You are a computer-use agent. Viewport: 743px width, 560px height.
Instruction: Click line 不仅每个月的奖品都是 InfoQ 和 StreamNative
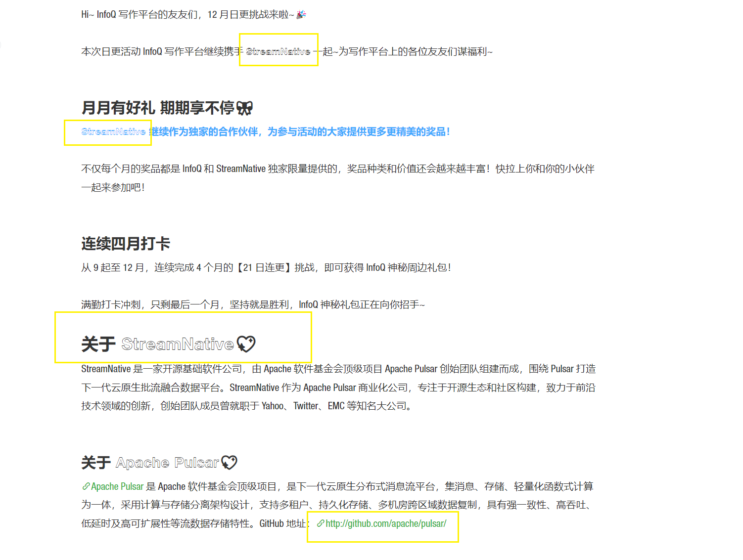click(338, 169)
